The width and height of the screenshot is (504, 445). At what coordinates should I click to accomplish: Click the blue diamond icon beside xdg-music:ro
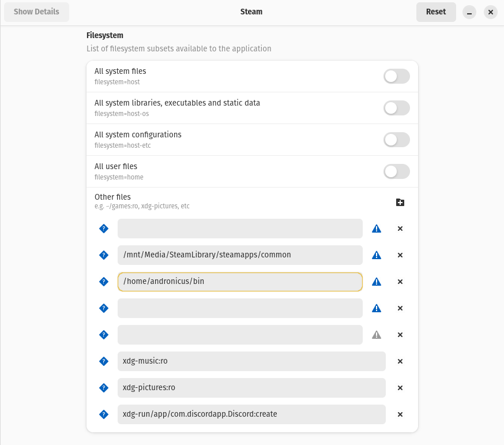[x=104, y=361]
